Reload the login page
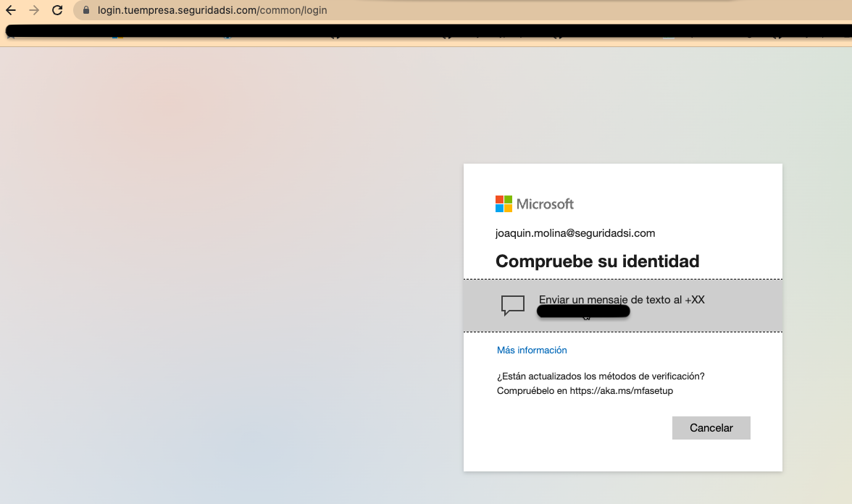The width and height of the screenshot is (852, 504). [x=57, y=11]
